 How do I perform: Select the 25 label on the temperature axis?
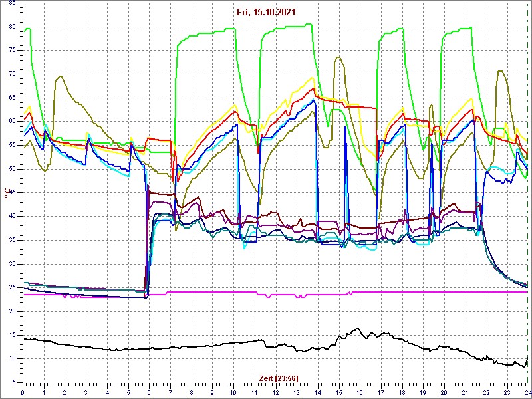coord(11,288)
